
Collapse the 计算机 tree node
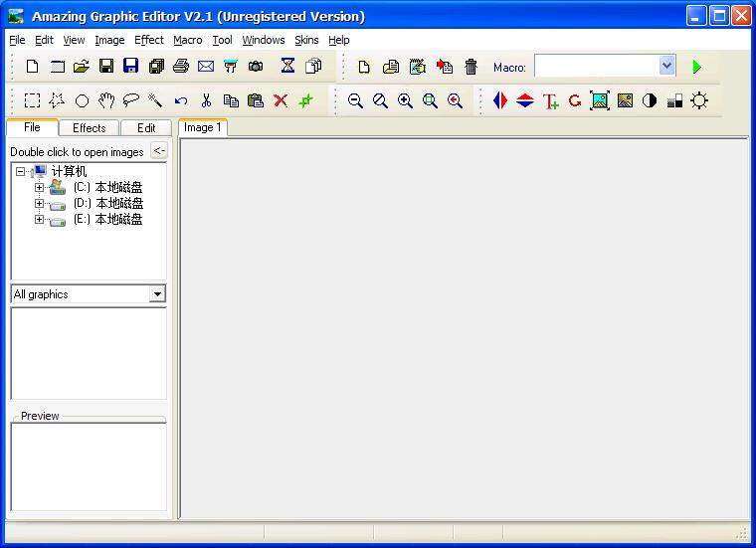[x=20, y=171]
